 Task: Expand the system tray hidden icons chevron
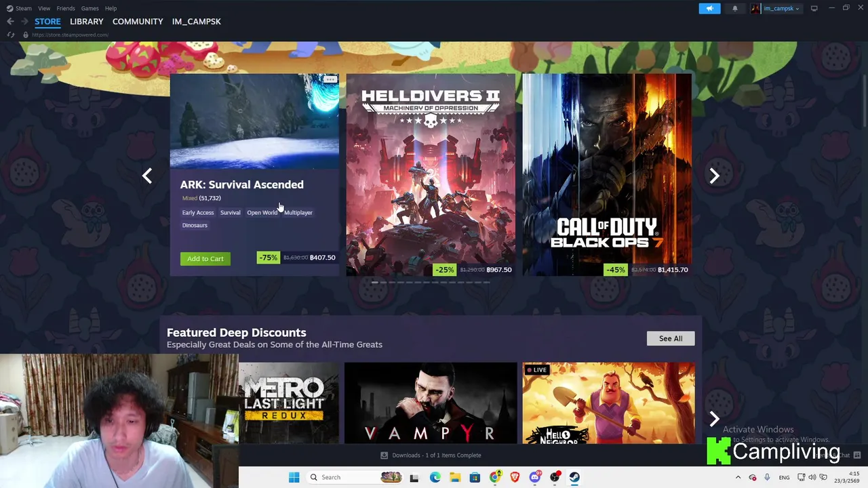(x=738, y=477)
